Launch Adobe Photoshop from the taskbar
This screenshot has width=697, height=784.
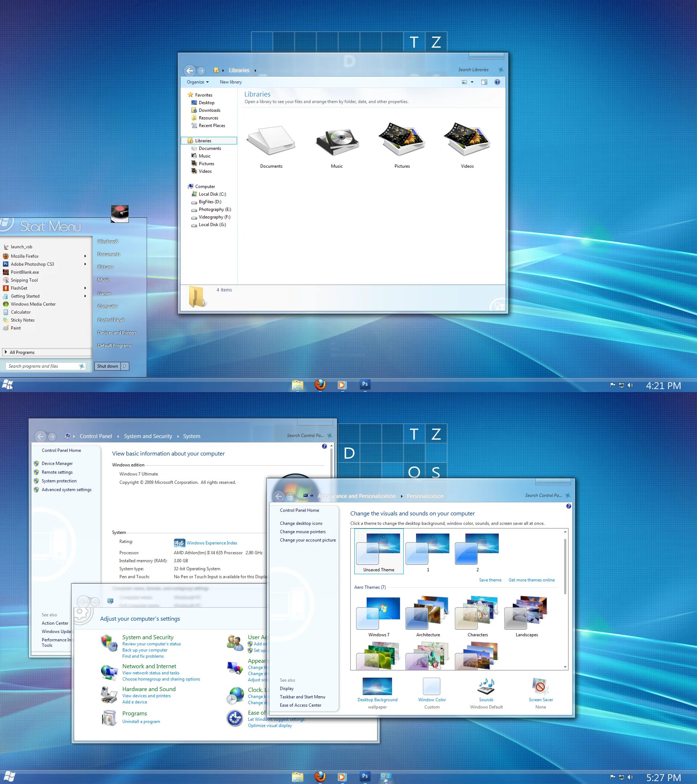365,384
